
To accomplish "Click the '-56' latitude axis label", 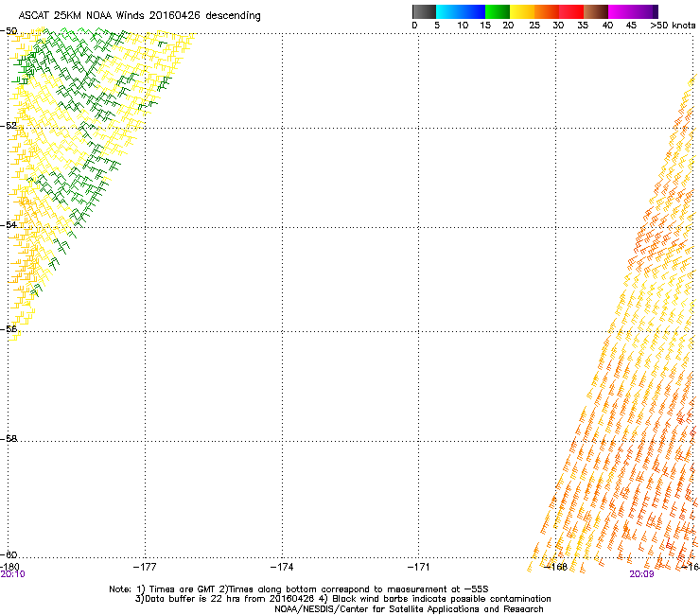I will (x=9, y=329).
